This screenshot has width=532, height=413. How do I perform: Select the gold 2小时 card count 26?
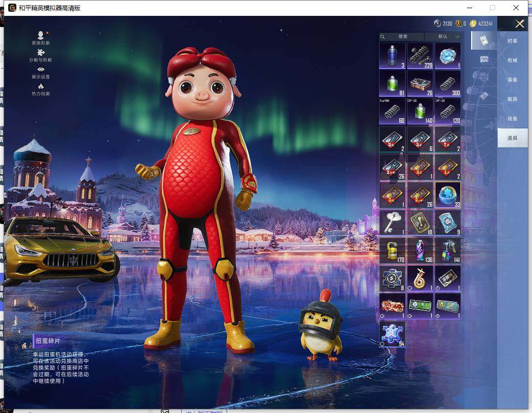click(419, 195)
